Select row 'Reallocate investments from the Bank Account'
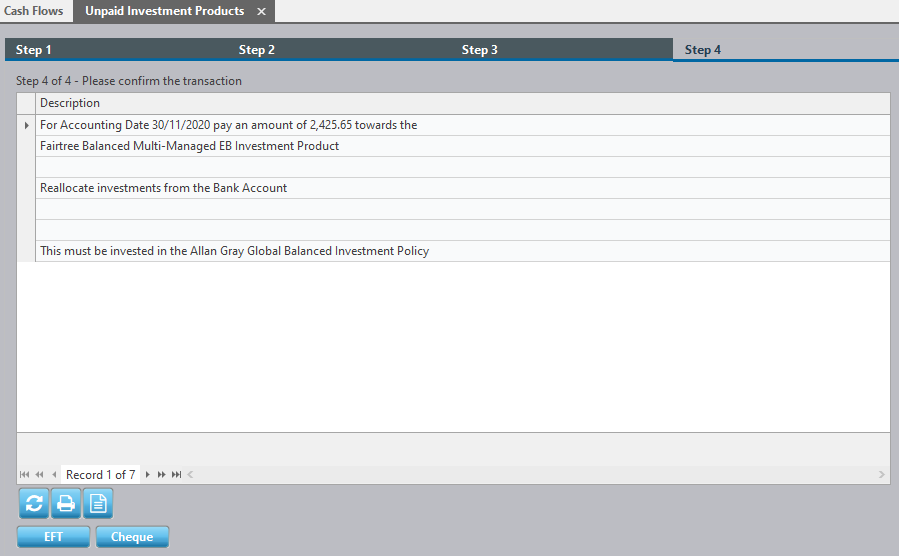Viewport: 899px width, 556px height. [x=462, y=188]
